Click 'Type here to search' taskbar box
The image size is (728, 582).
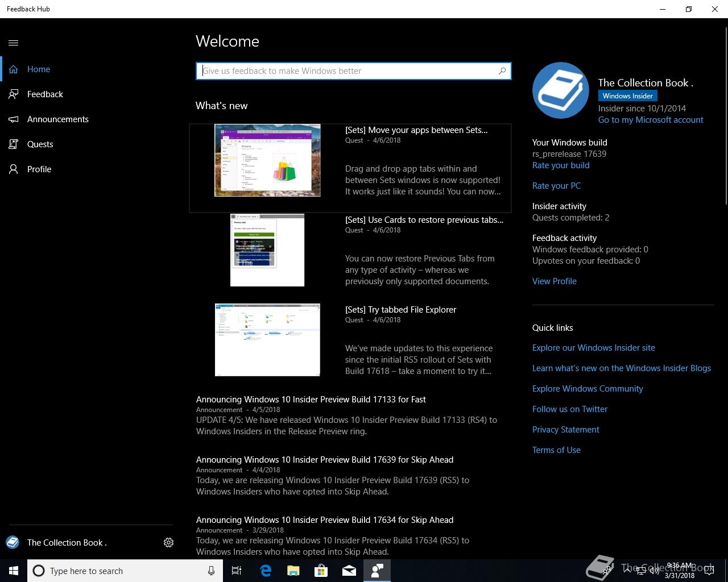click(x=125, y=571)
